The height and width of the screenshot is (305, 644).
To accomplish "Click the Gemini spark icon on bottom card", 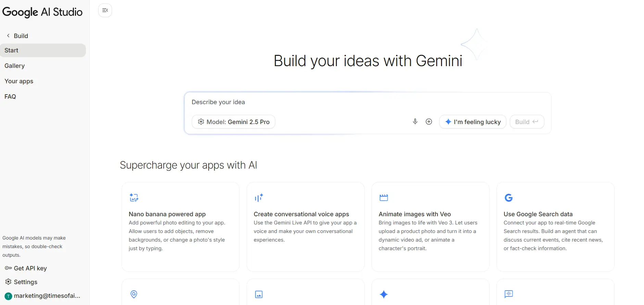I will (x=384, y=294).
